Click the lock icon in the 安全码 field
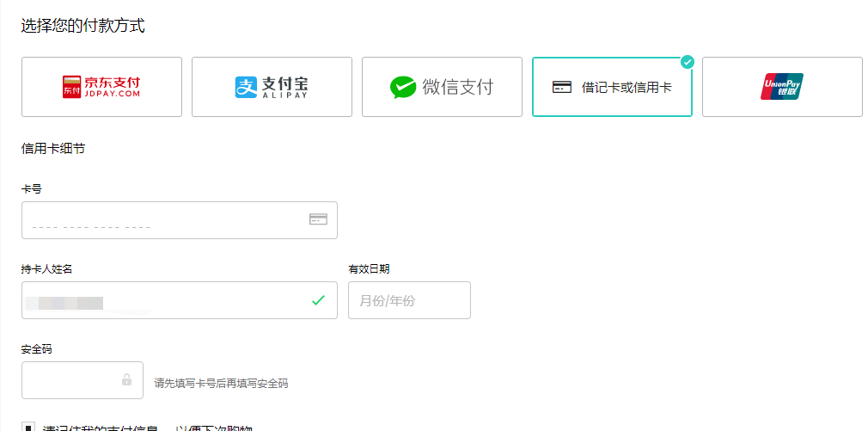The width and height of the screenshot is (868, 431). coord(126,379)
